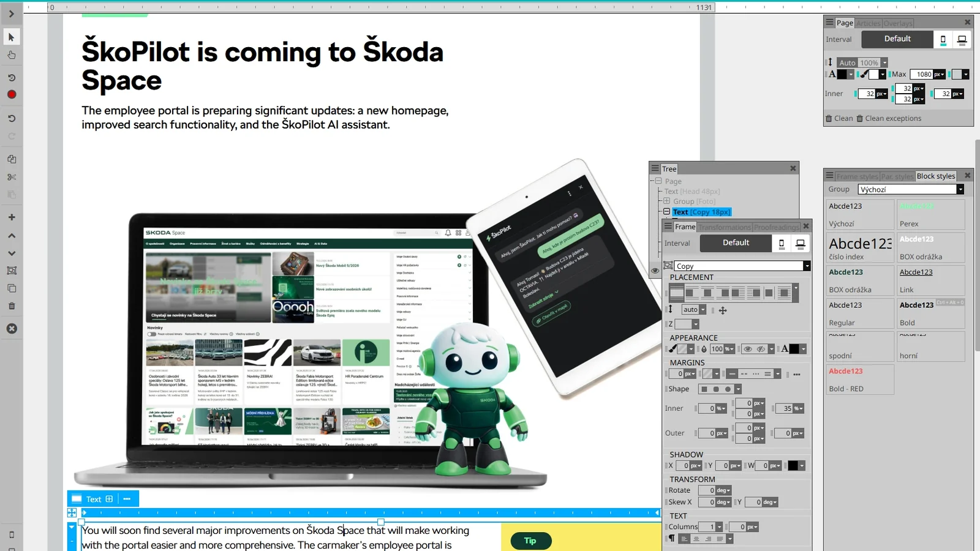The width and height of the screenshot is (980, 551).
Task: Open the Frame panel hamburger menu
Action: coord(668,226)
